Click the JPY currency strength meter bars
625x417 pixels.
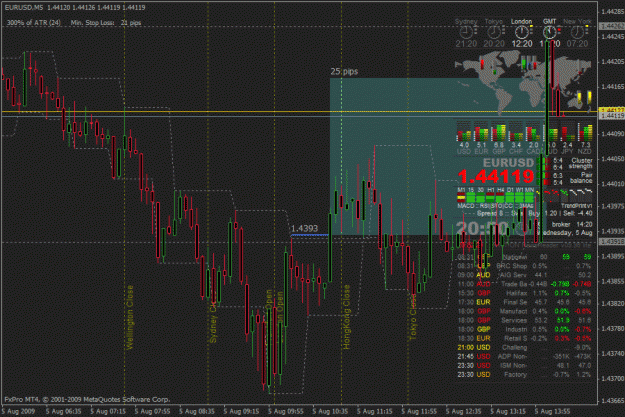pos(568,132)
